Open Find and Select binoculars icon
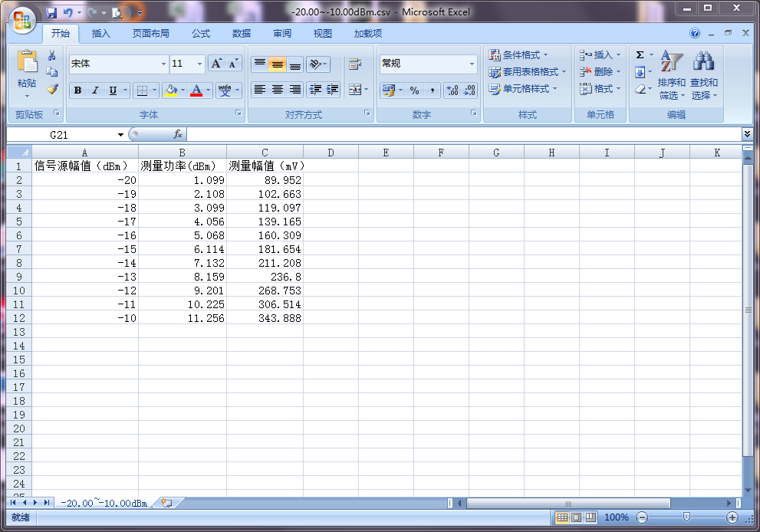This screenshot has width=760, height=532. 703,61
